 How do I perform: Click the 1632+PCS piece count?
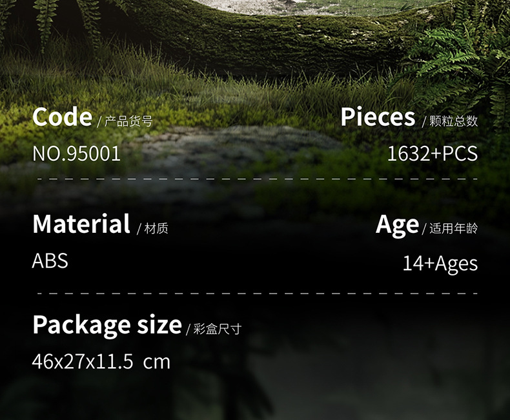coord(432,154)
